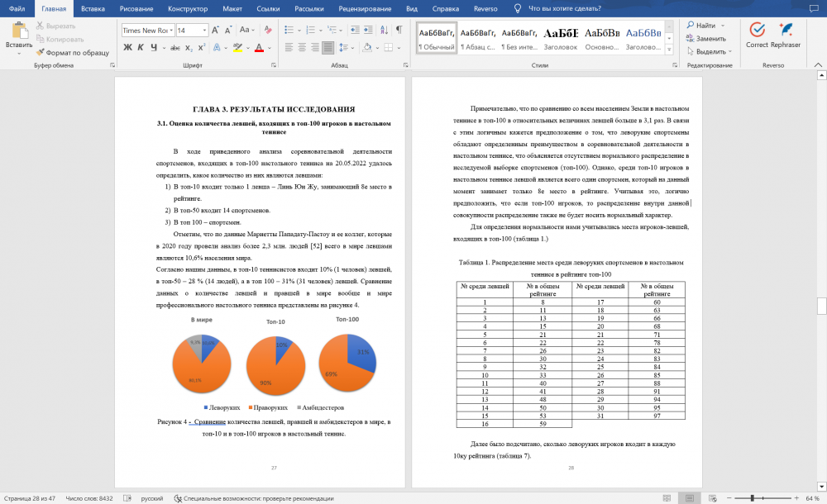
Task: Align text to the right
Action: (315, 47)
